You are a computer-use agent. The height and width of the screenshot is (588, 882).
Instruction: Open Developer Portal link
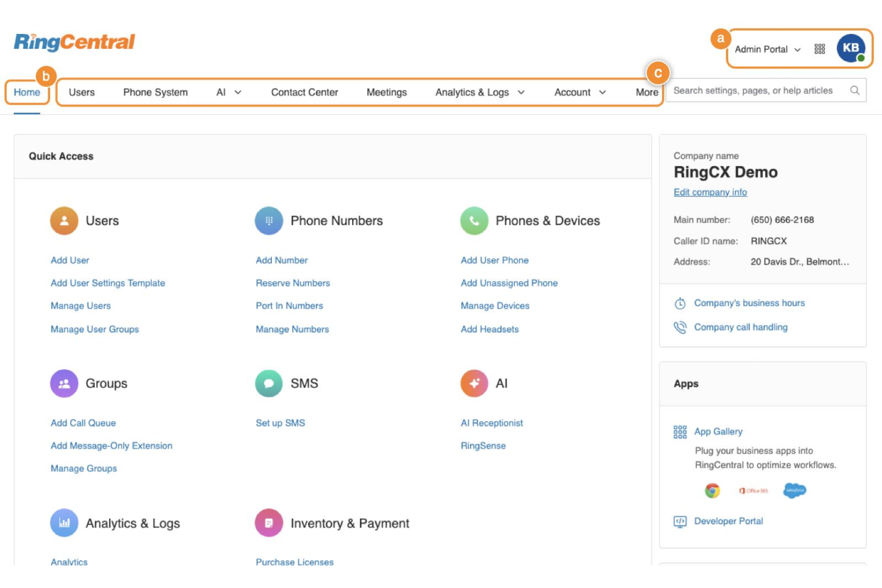[x=728, y=521]
